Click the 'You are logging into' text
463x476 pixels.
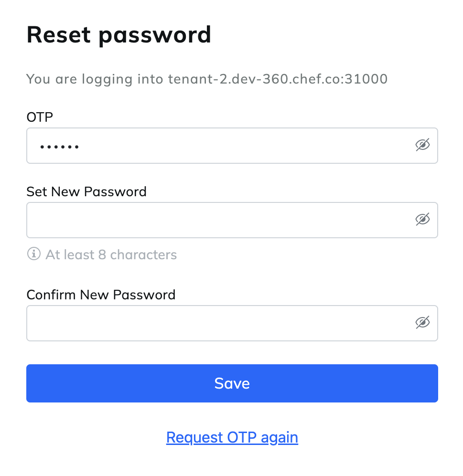[x=96, y=79]
